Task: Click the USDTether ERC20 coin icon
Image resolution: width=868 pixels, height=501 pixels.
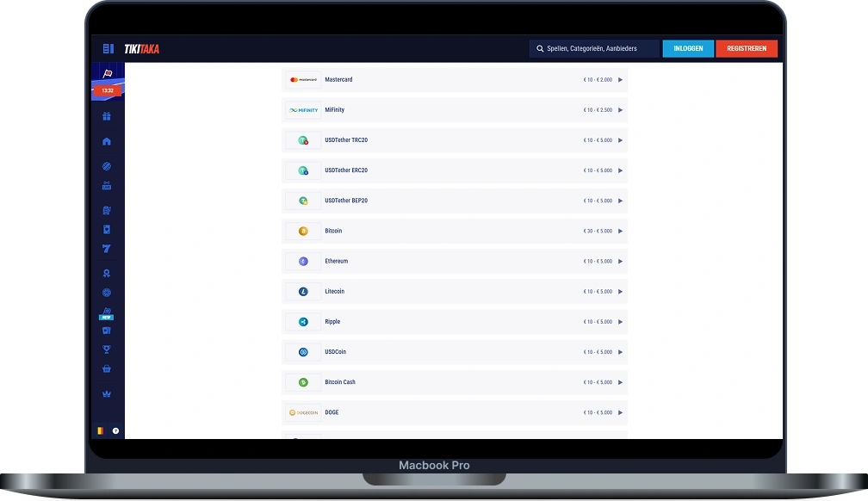Action: [303, 170]
